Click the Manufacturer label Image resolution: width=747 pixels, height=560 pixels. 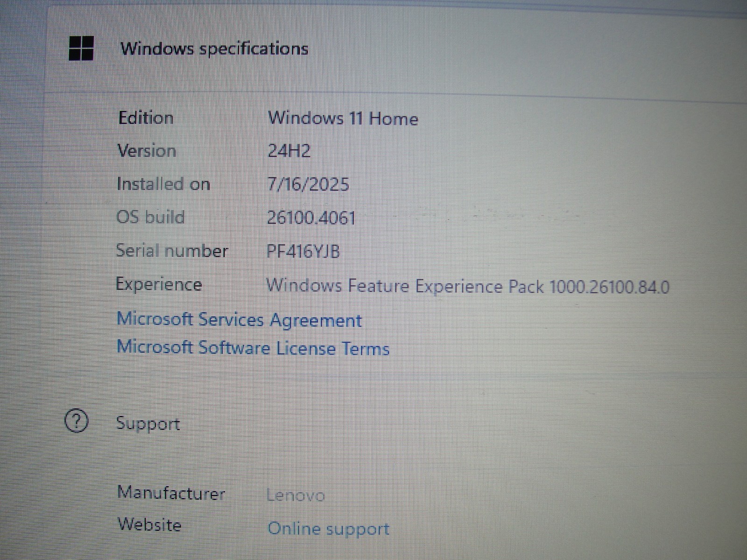click(x=171, y=493)
